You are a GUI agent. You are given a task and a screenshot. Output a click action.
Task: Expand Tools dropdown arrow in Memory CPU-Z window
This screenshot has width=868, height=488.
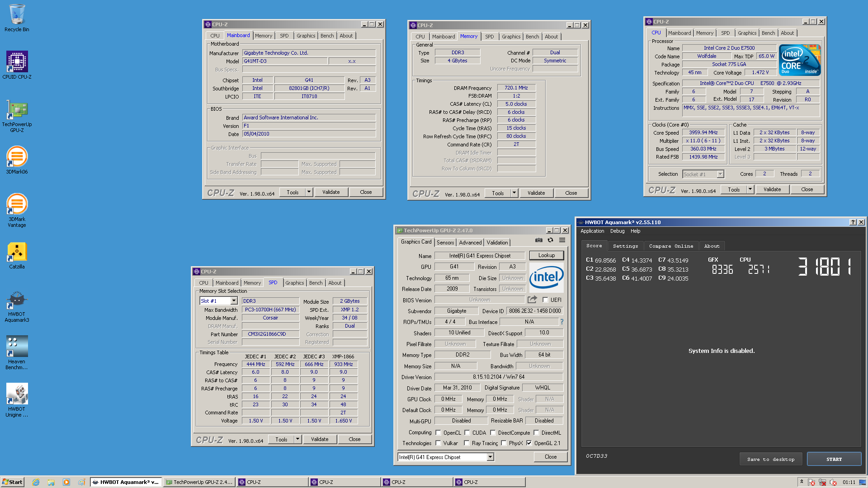pyautogui.click(x=514, y=193)
